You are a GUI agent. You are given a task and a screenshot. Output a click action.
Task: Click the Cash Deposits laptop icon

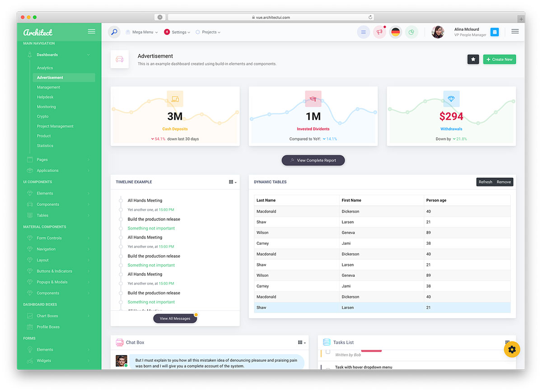click(175, 99)
